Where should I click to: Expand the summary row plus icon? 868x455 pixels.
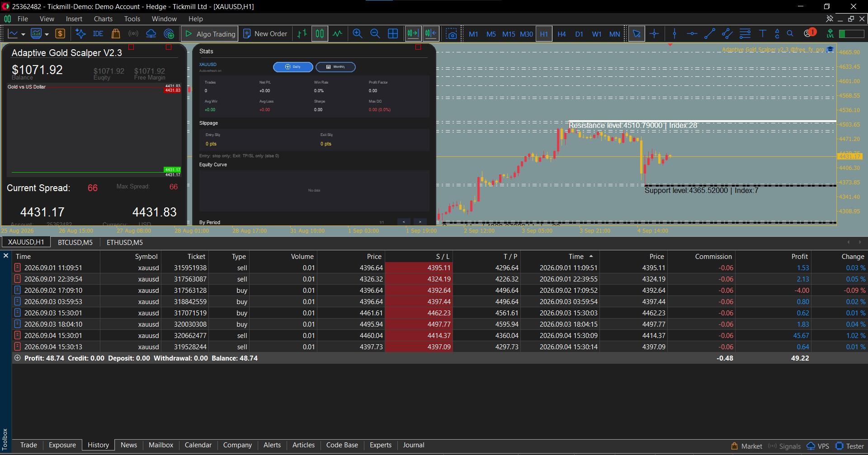click(x=17, y=358)
